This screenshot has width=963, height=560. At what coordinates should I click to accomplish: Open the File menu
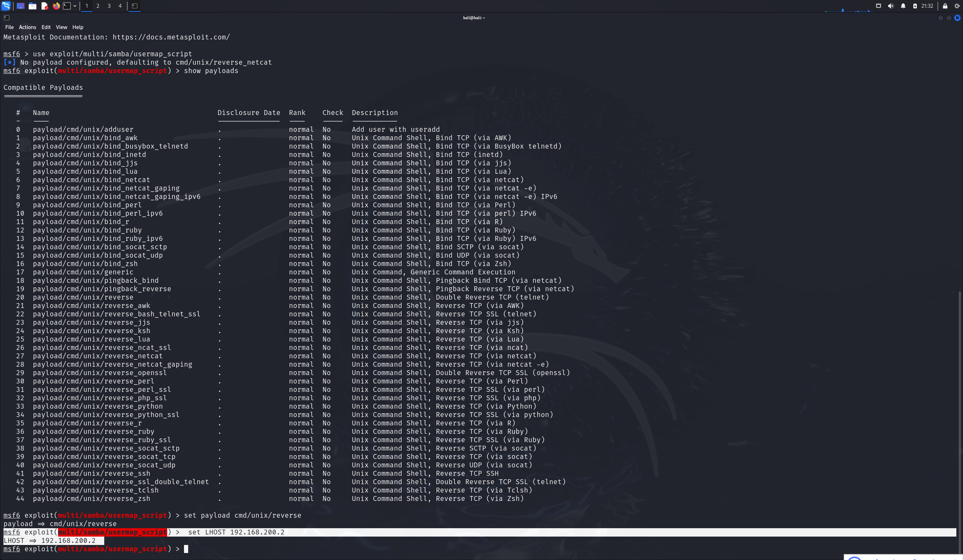coord(9,27)
